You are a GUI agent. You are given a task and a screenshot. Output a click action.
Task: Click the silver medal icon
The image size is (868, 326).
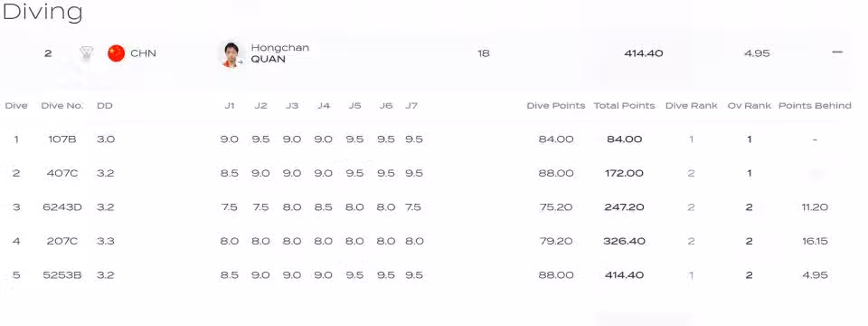(x=87, y=53)
